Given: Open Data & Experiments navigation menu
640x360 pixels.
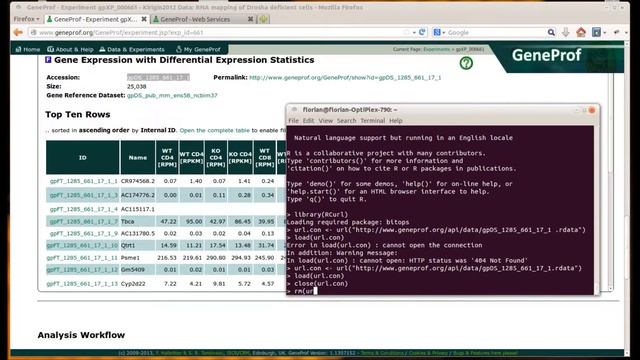Looking at the screenshot, I should pyautogui.click(x=132, y=49).
